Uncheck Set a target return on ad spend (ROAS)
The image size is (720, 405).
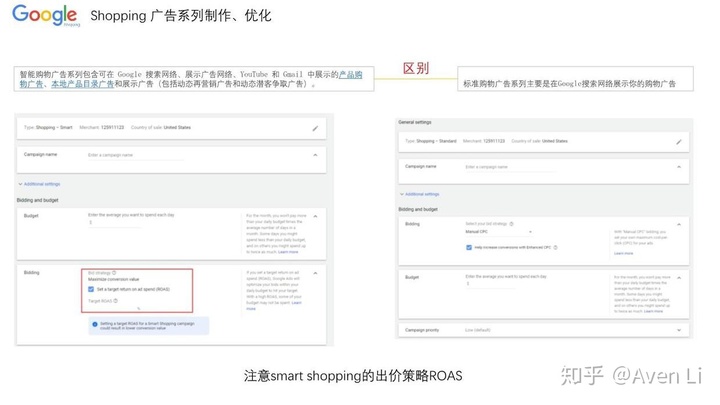91,289
